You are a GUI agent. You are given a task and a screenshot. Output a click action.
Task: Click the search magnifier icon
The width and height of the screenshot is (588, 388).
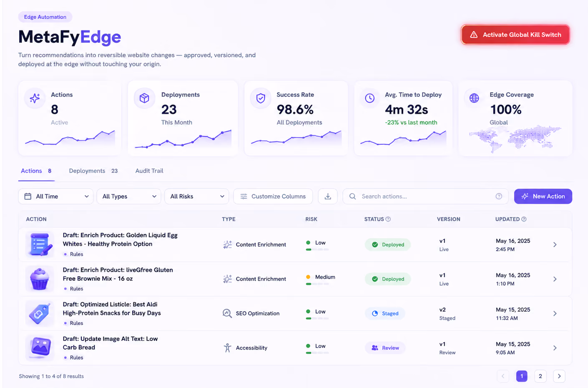click(x=352, y=197)
